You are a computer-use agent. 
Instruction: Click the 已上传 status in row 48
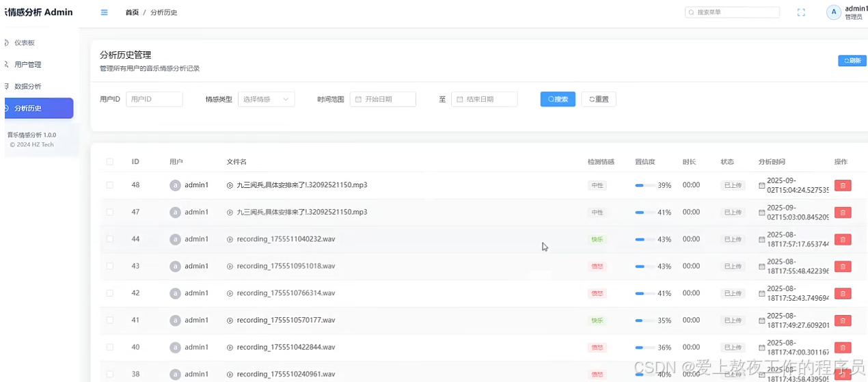pos(733,185)
